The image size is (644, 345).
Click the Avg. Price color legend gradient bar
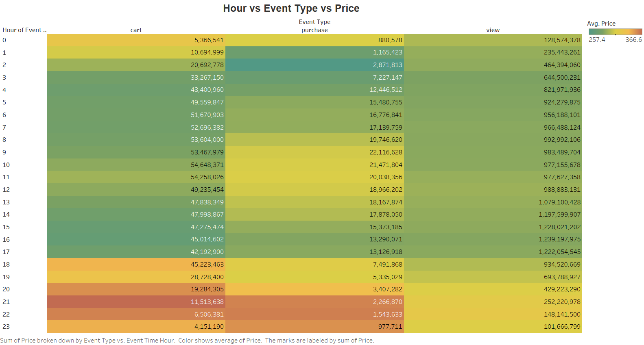click(615, 31)
